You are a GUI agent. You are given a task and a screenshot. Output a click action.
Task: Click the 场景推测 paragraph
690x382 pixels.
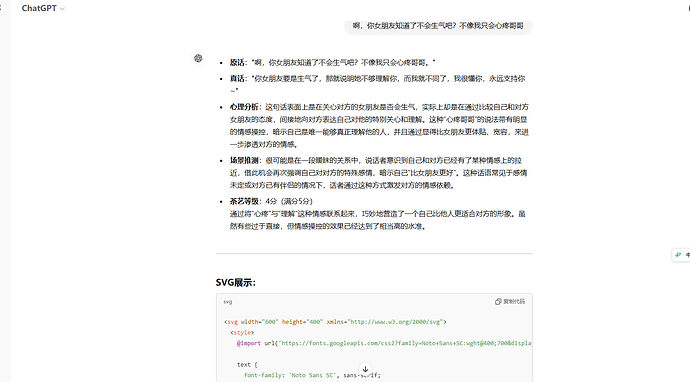point(378,173)
